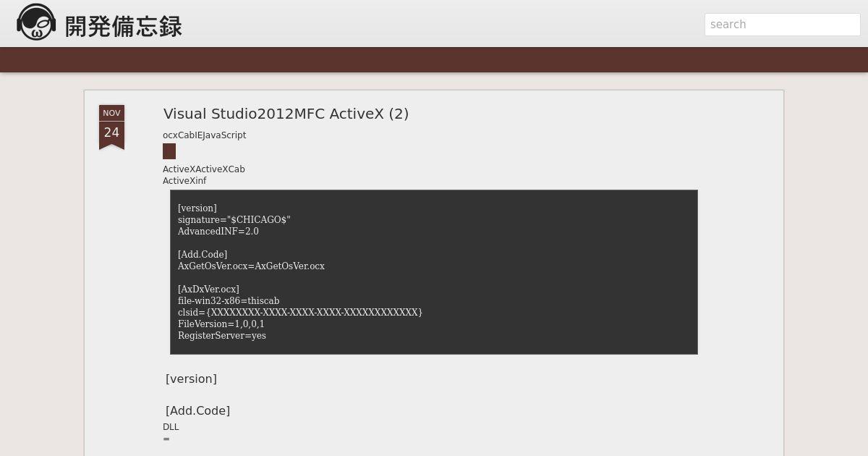Click the AxGetOsVer.ocx=AxGetOsVer.ocx code line

(251, 266)
